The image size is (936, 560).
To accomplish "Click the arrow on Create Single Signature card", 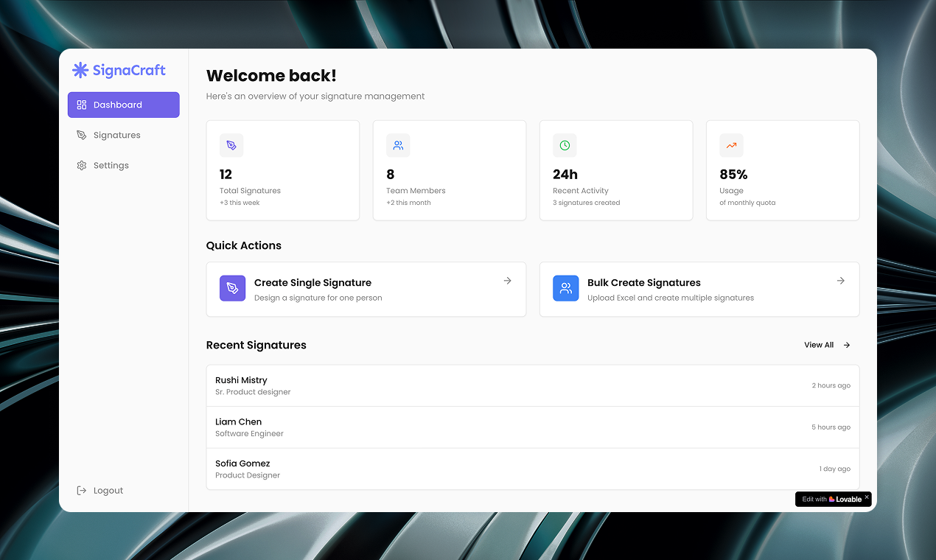I will [508, 281].
